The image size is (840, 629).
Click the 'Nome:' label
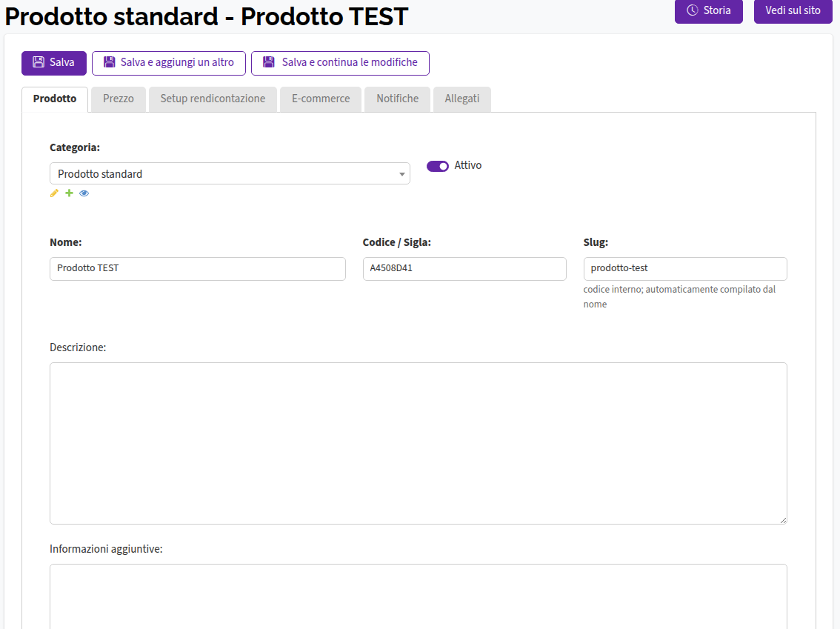tap(66, 242)
